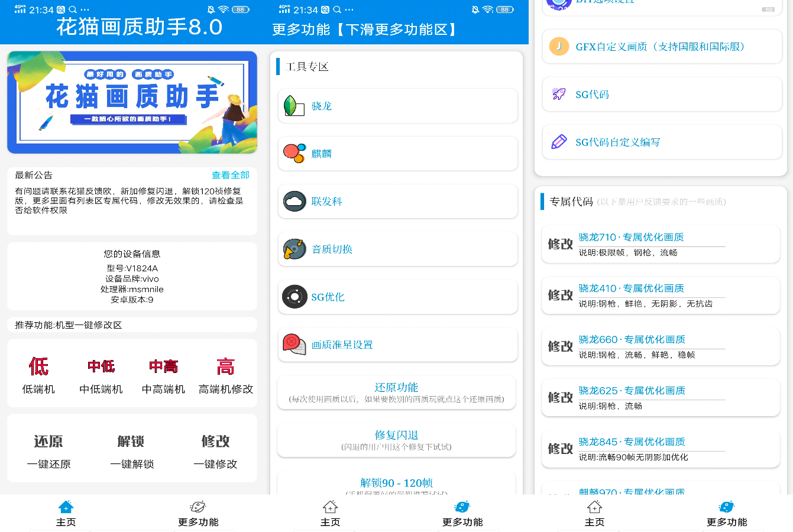
Task: Open 骁龙660·专属优化画质 link
Action: point(632,339)
